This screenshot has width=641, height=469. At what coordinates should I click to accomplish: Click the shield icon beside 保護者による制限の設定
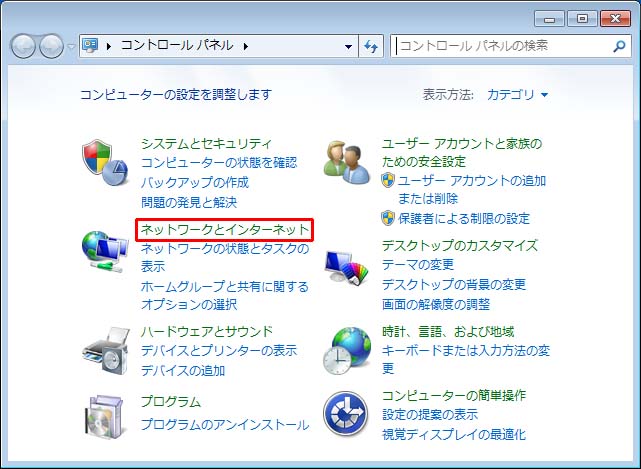[388, 218]
